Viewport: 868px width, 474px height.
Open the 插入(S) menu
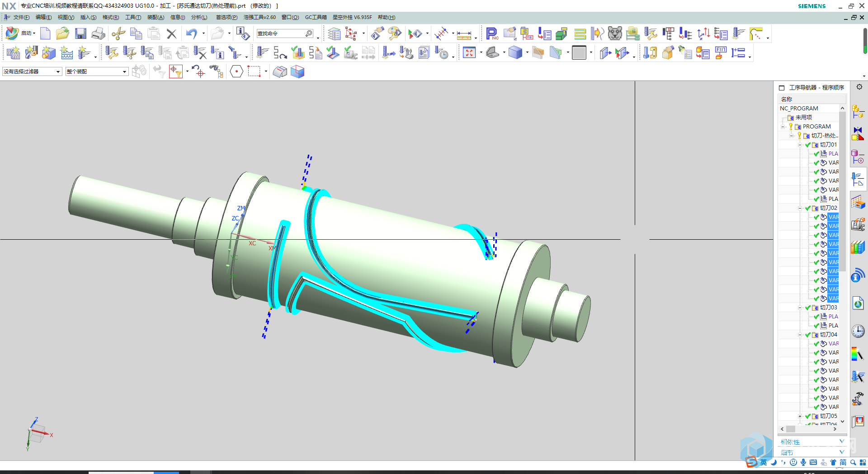click(88, 17)
